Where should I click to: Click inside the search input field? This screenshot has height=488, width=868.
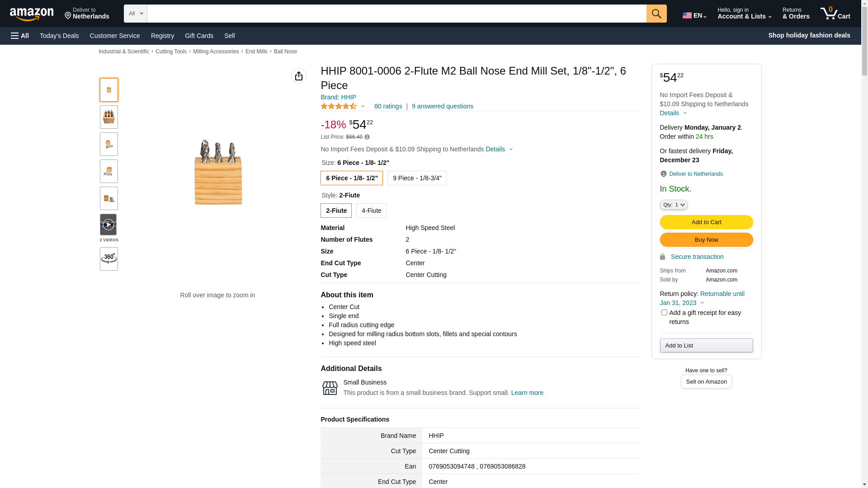(x=396, y=14)
